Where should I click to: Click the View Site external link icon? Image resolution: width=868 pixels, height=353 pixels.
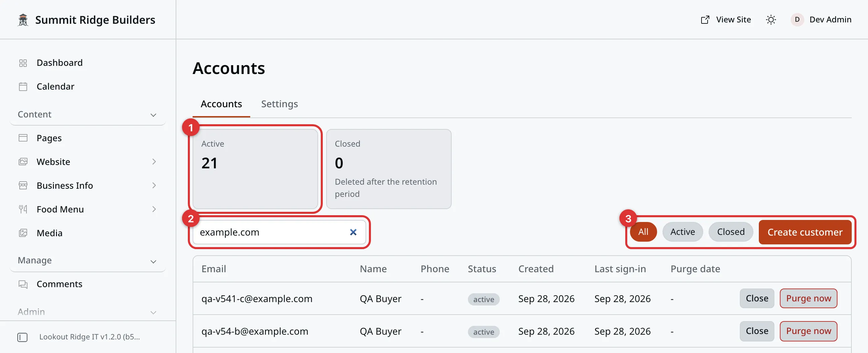point(705,20)
